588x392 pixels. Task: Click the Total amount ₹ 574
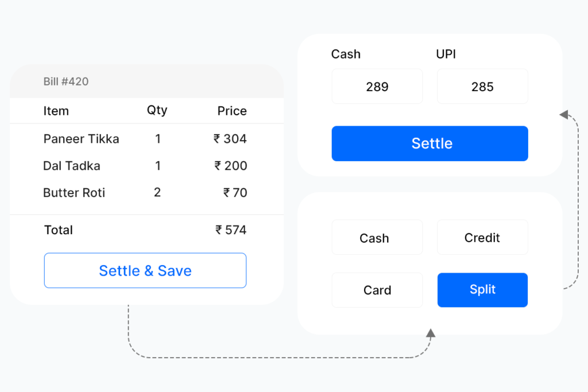click(x=231, y=230)
